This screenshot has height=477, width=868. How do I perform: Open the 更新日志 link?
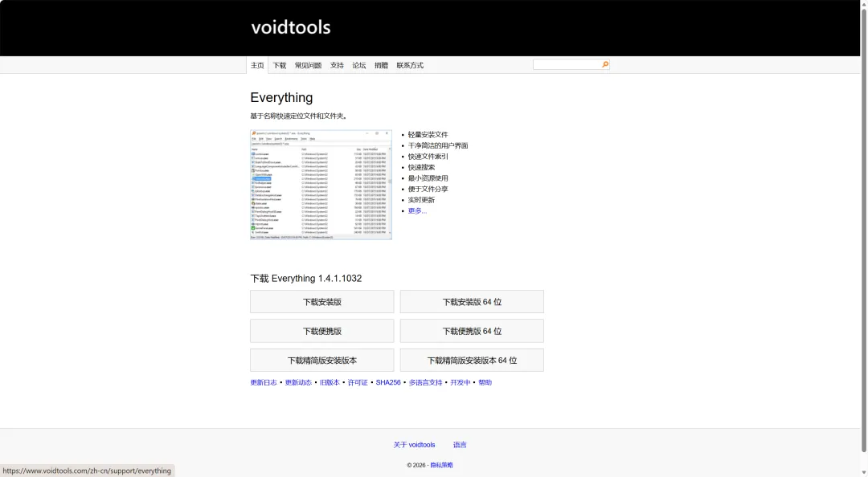[264, 382]
